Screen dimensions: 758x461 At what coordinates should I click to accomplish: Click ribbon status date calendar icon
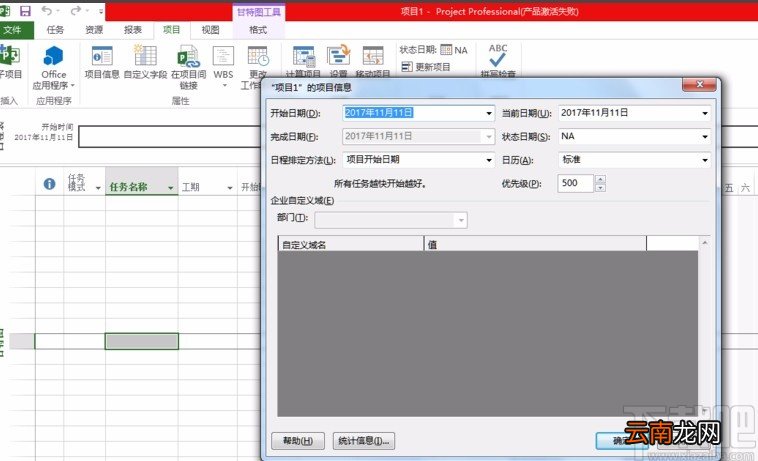(446, 50)
